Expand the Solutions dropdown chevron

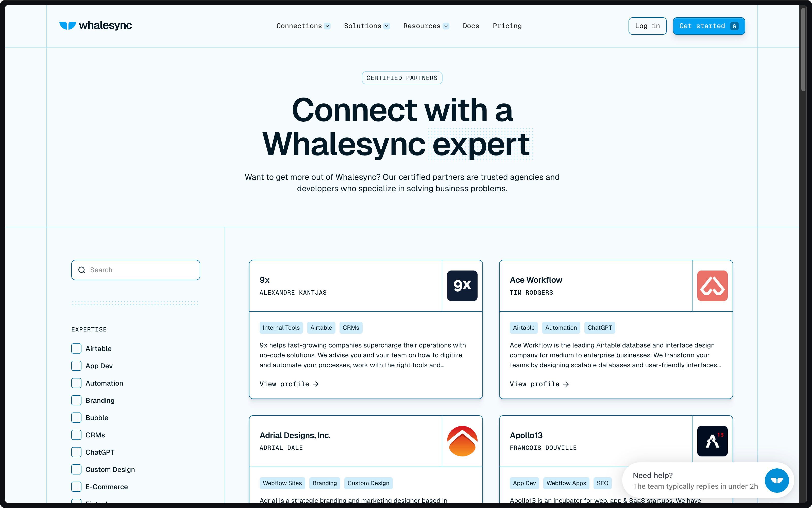click(386, 26)
